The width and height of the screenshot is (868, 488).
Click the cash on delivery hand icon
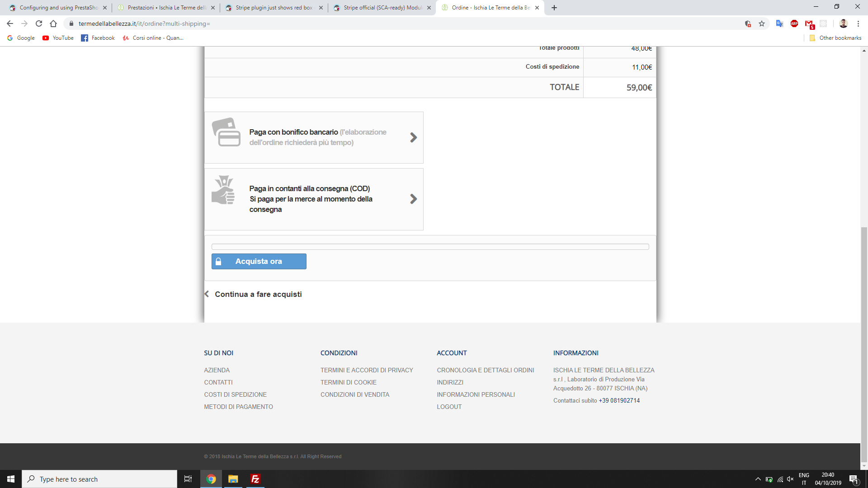[223, 190]
